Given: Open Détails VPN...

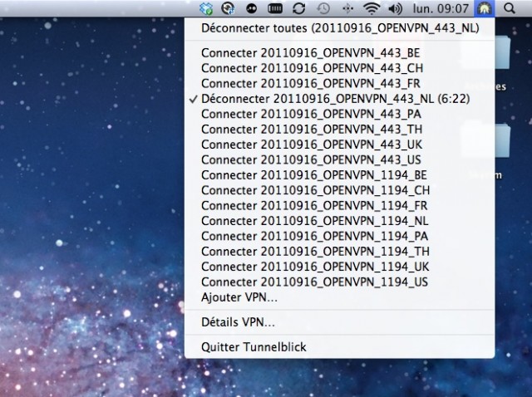Looking at the screenshot, I should [340, 322].
